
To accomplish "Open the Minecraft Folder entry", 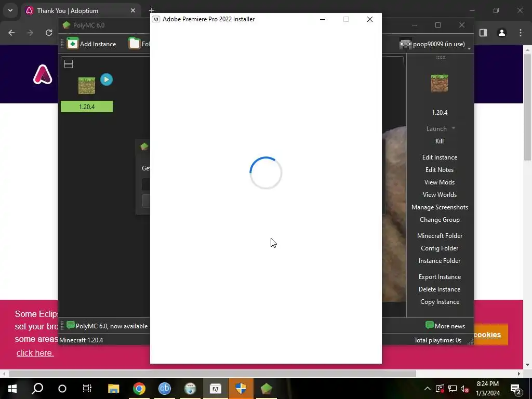I will tap(440, 236).
